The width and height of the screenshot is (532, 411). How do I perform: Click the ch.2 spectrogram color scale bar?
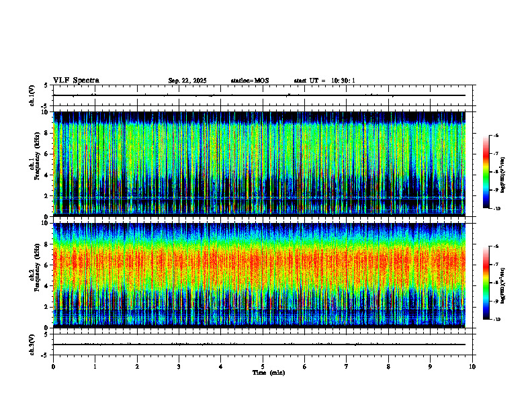point(486,283)
